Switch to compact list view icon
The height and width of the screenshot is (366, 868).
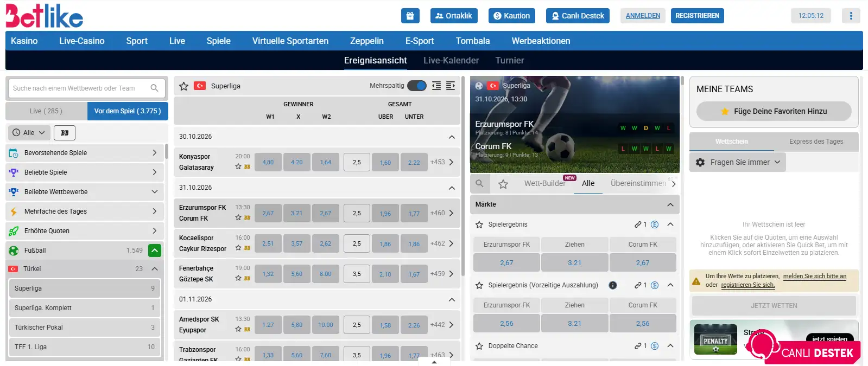[436, 86]
